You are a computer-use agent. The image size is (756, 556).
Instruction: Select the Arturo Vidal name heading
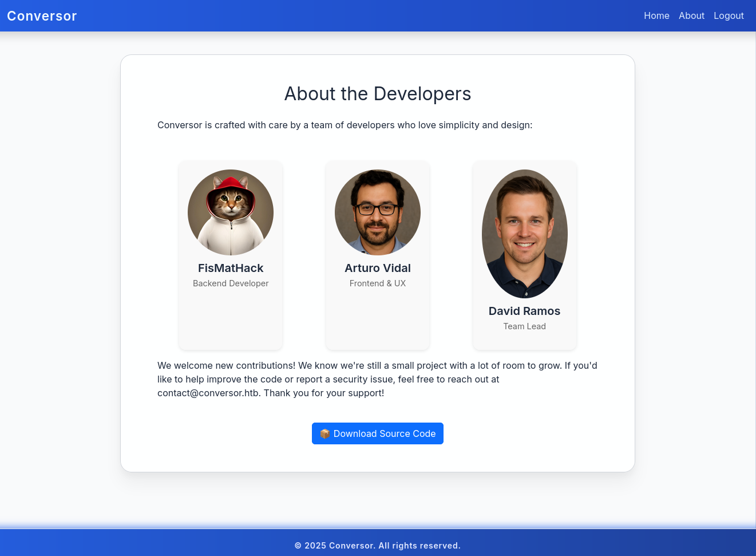(x=378, y=268)
